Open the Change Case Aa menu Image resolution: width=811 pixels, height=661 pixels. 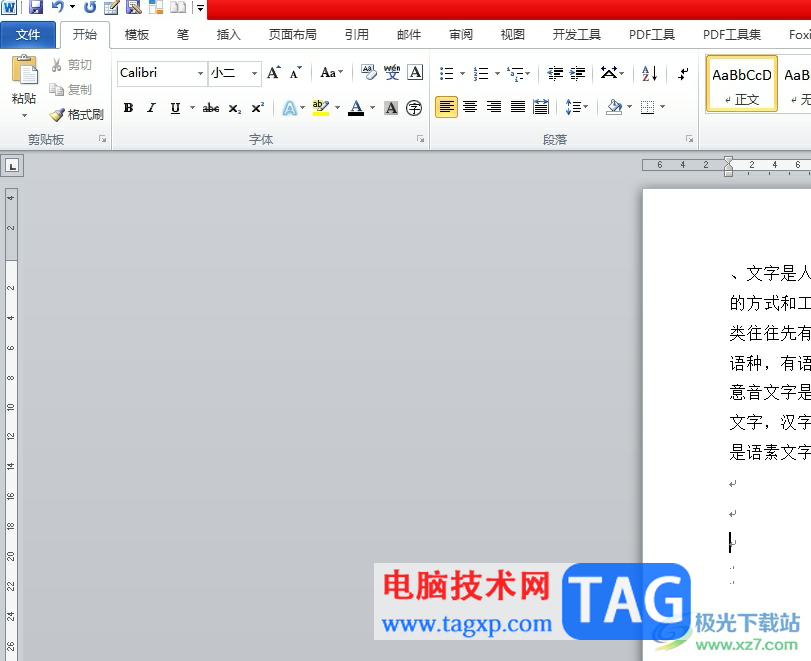(x=332, y=73)
